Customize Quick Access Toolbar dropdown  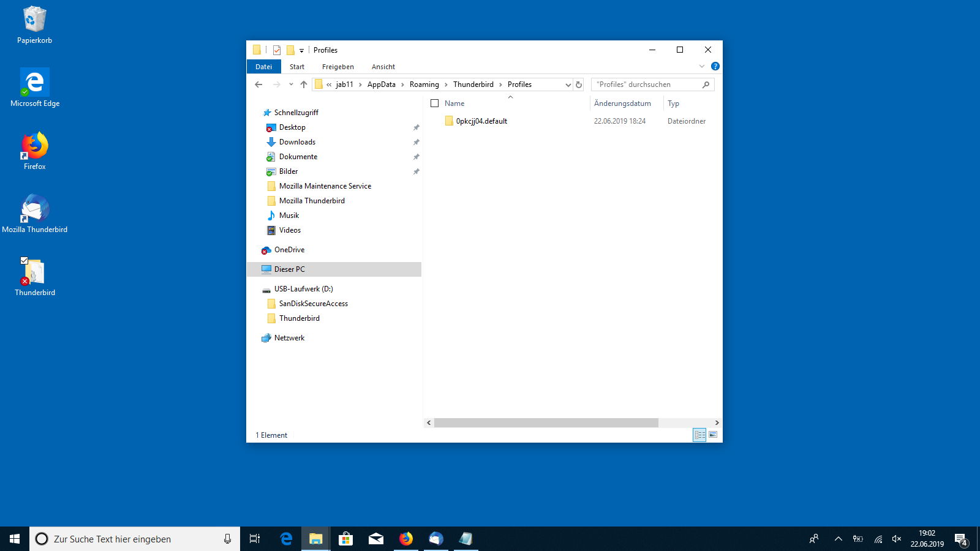(x=301, y=51)
